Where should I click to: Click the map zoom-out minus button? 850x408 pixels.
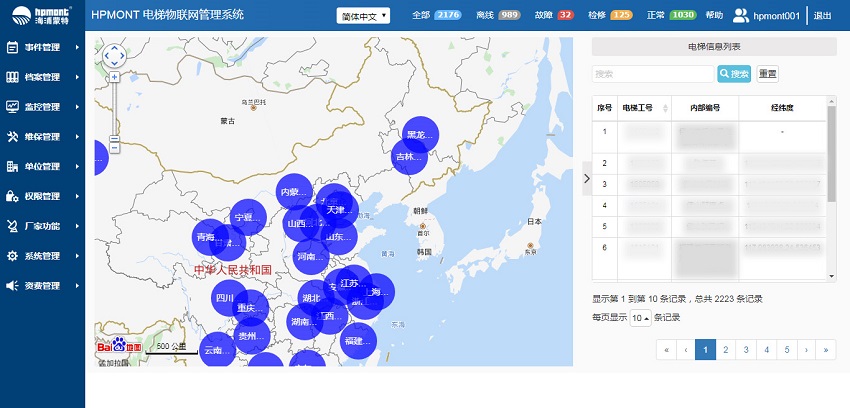click(x=114, y=148)
